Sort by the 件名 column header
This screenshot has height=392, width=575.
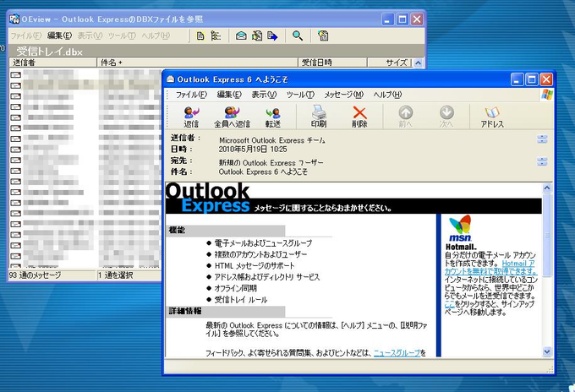tap(197, 63)
